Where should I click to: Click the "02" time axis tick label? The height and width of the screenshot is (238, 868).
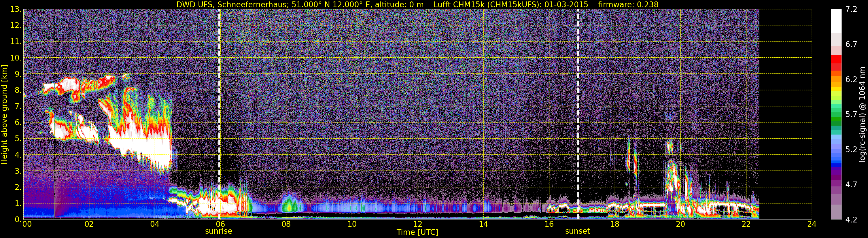[89, 224]
